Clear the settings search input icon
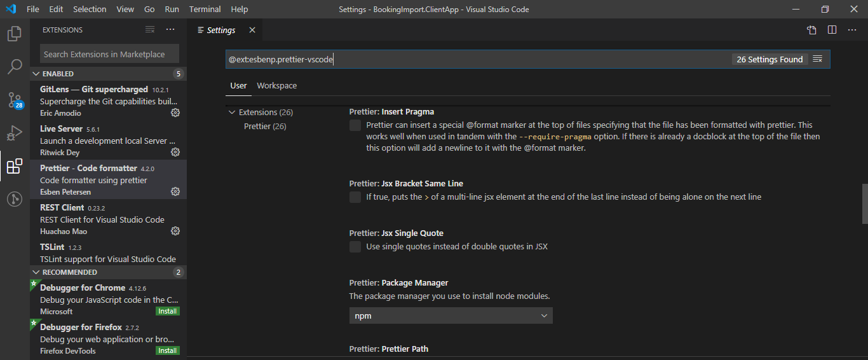This screenshot has width=868, height=360. tap(818, 59)
